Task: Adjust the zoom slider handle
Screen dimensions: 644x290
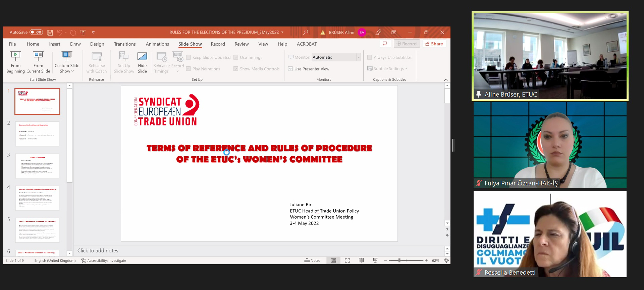Action: pyautogui.click(x=399, y=260)
